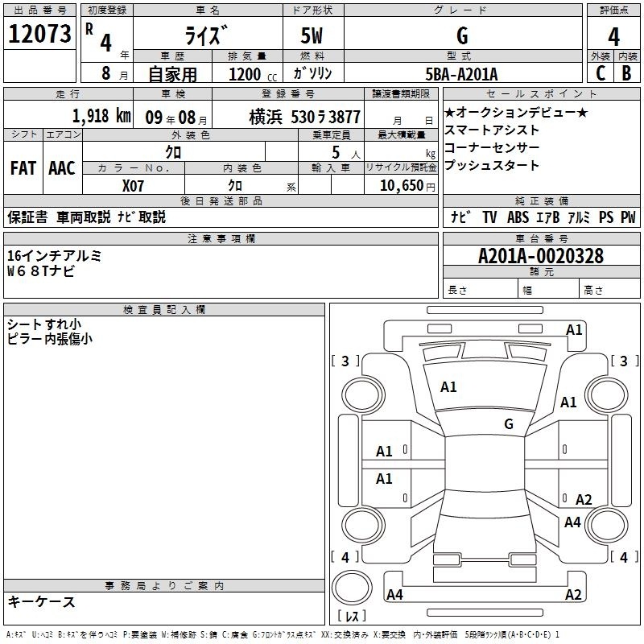Click the X07 color code value
This screenshot has height=644, width=644.
134,185
